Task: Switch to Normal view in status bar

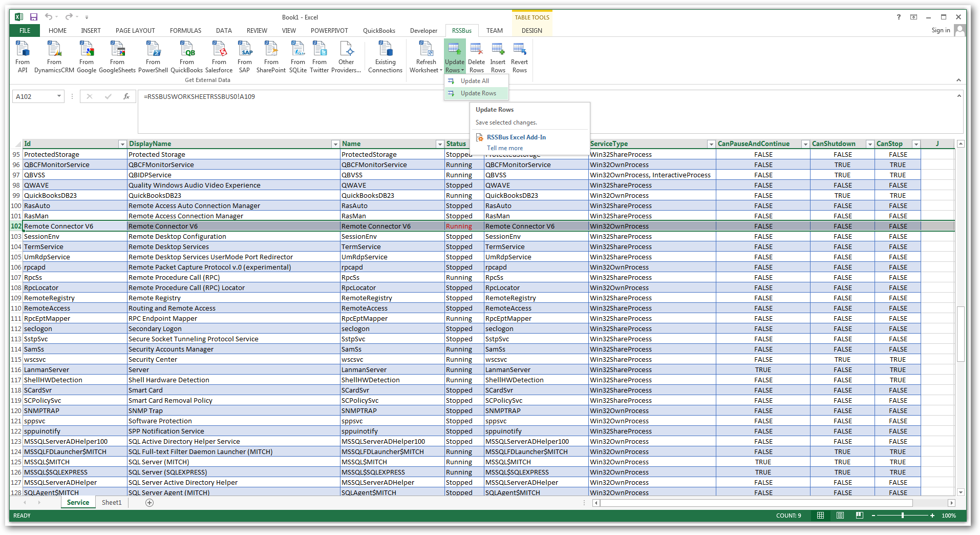Action: point(821,516)
